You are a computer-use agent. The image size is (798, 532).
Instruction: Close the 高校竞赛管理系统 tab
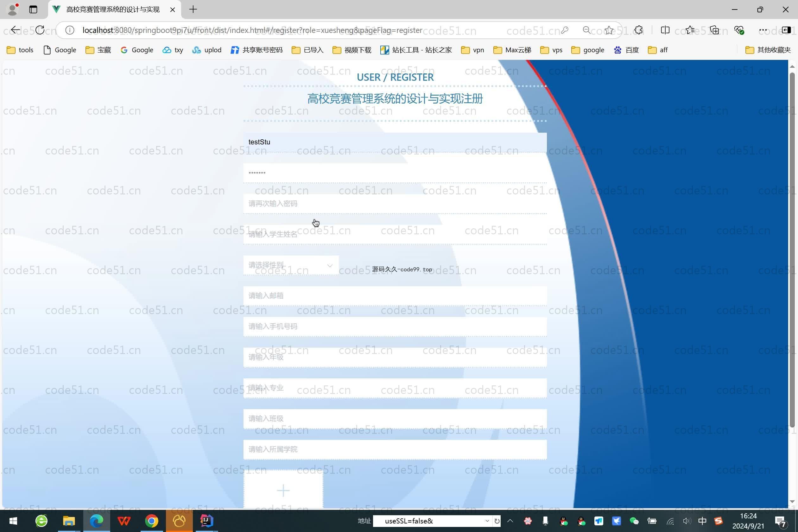tap(172, 9)
